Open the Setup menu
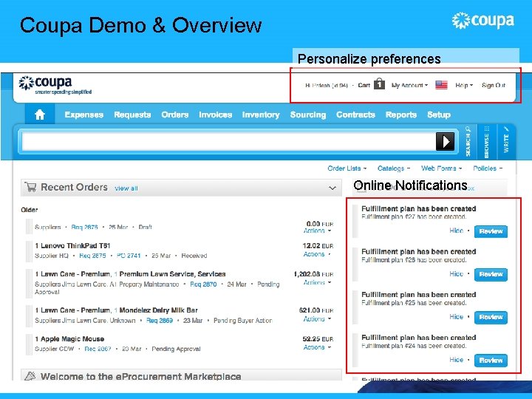532x399 pixels. (439, 115)
